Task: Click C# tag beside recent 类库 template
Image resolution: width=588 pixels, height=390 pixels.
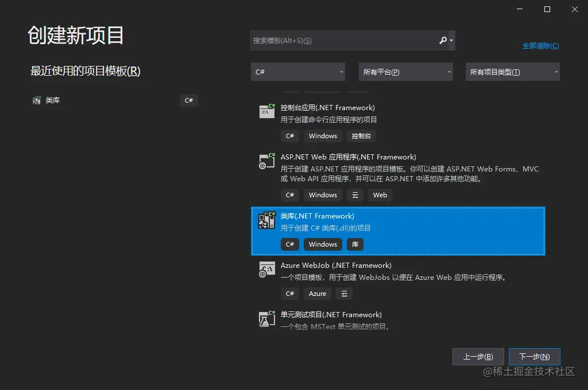Action: click(188, 100)
